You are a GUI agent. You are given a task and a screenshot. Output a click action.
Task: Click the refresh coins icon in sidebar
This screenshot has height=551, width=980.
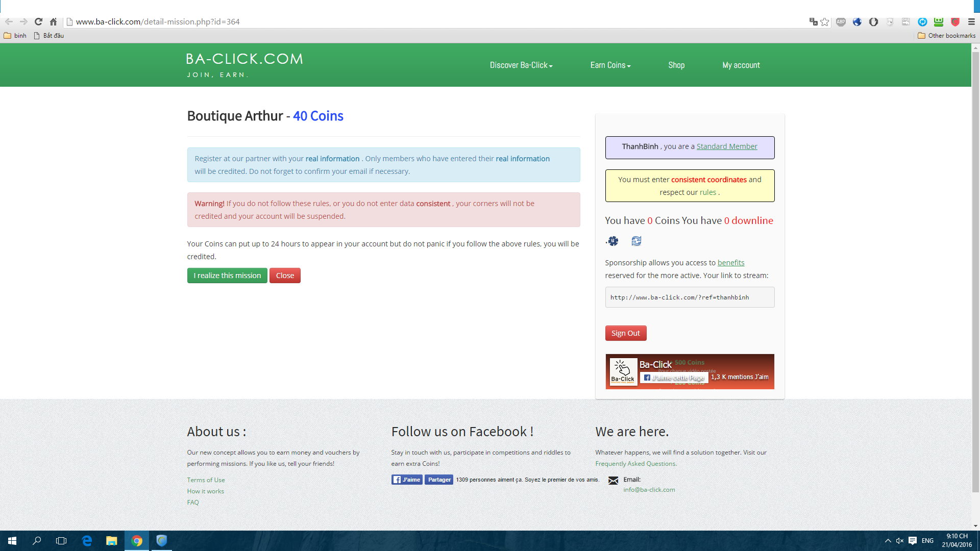(636, 241)
